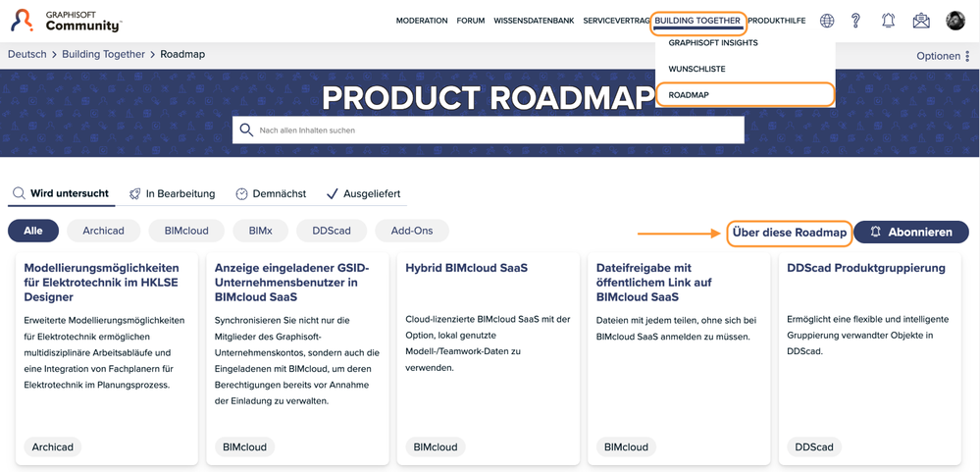
Task: Open 'Dateifreigabe mit öffentlichem Link' card title
Action: [x=653, y=282]
